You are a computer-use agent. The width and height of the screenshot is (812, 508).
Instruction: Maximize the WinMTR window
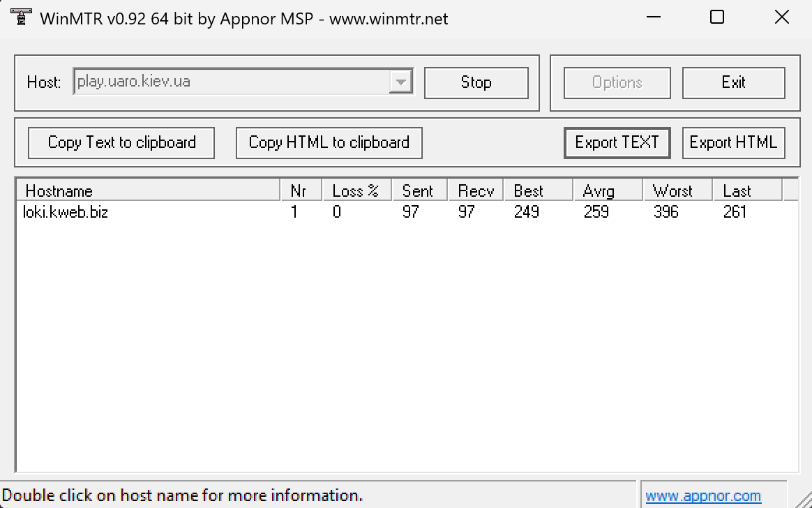click(x=716, y=17)
